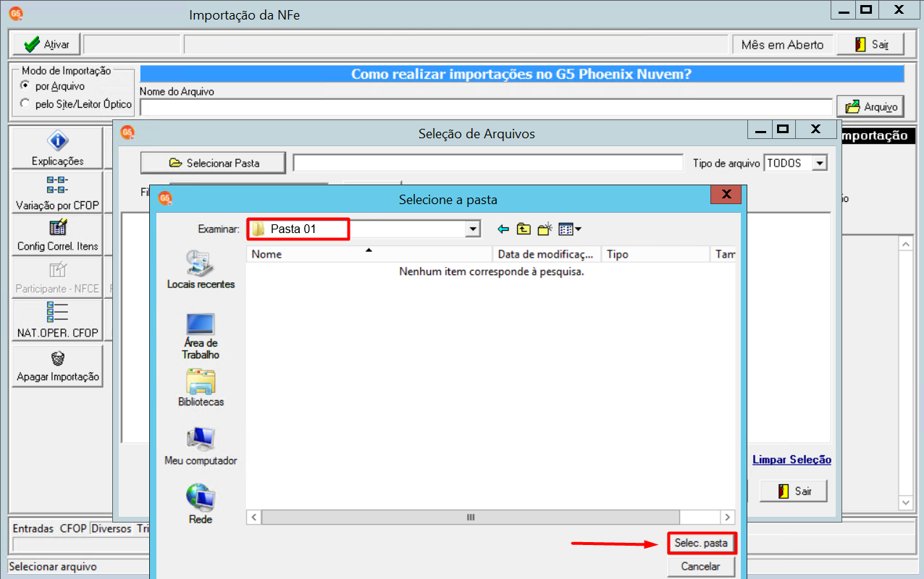Expand the Examinar folder dropdown
This screenshot has height=579, width=924.
click(474, 229)
